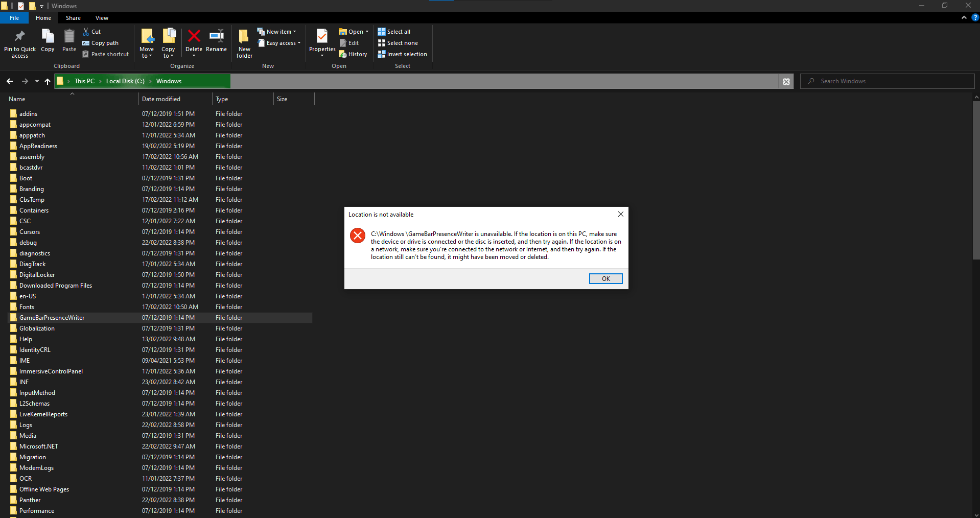Click the Windows breadcrumb segment
Screen dimensions: 980x518
pos(169,81)
